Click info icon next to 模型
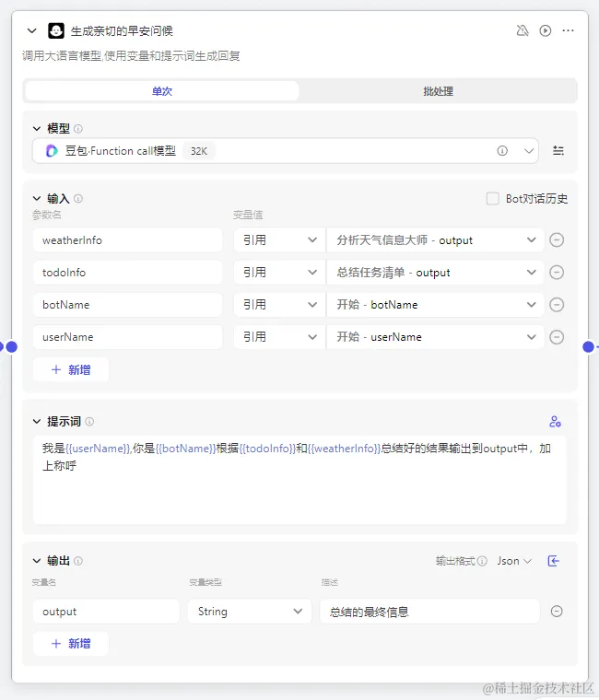Screen dimensions: 599x700 tap(78, 129)
